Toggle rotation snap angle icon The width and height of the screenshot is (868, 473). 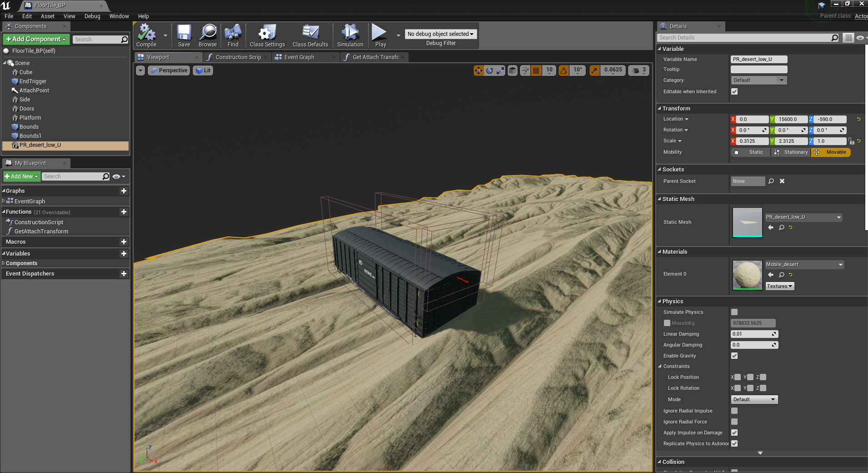(564, 70)
